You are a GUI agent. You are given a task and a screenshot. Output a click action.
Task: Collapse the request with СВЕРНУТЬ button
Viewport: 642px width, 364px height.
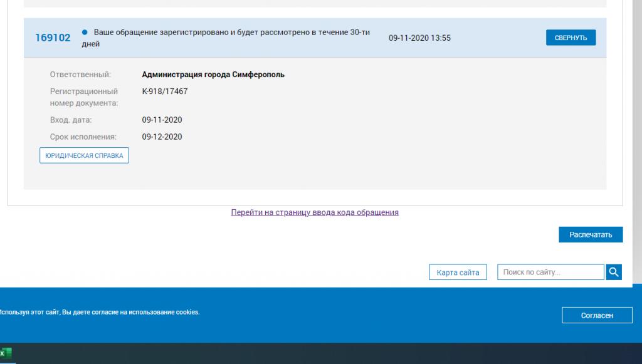tap(571, 38)
